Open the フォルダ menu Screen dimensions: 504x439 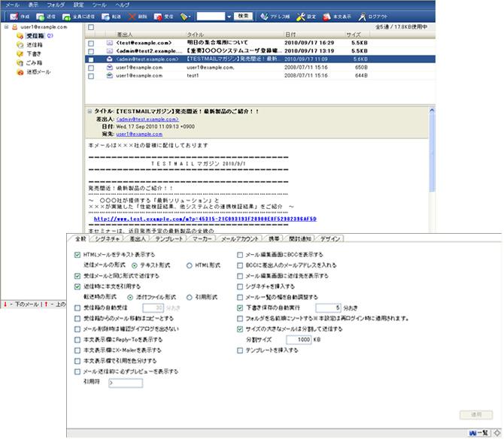point(56,5)
